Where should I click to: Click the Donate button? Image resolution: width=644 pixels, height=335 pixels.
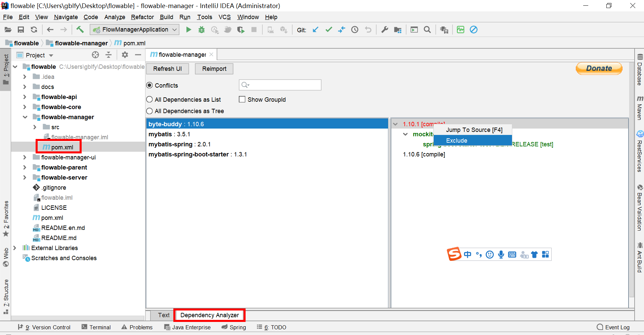tap(599, 68)
